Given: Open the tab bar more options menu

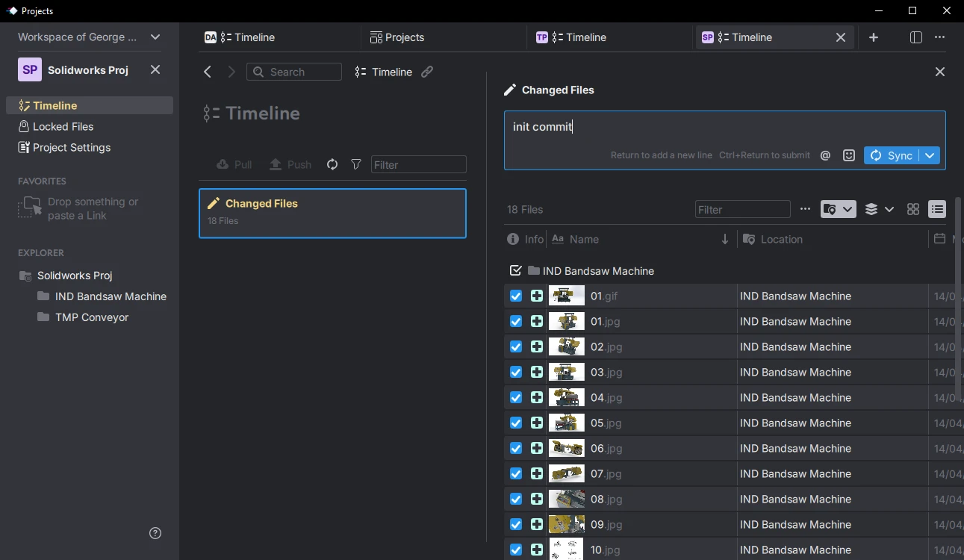Looking at the screenshot, I should coord(940,37).
